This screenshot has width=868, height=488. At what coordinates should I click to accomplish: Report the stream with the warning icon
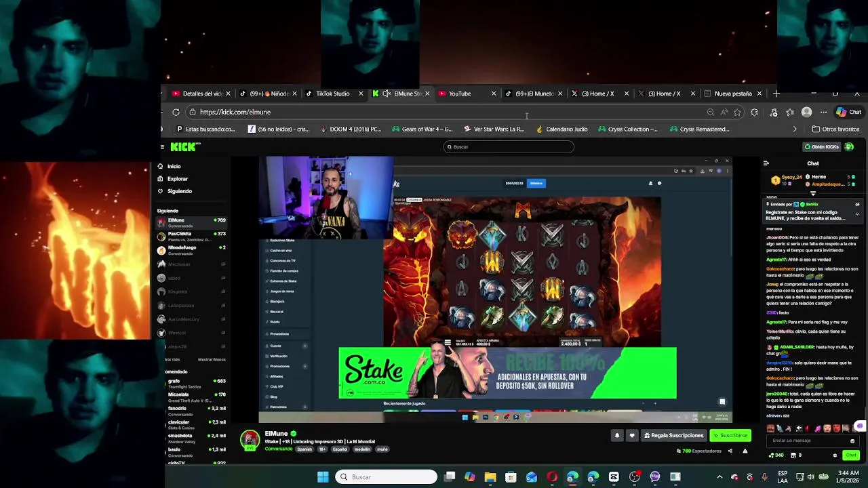(745, 451)
